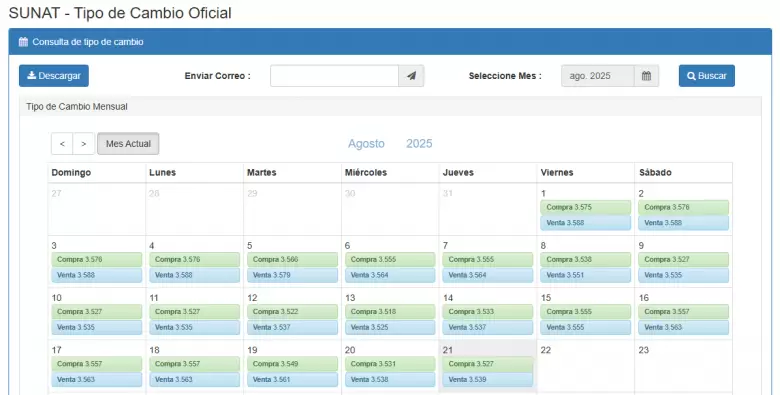Go to next month with > arrow
Screen dimensions: 780x395
(x=84, y=144)
